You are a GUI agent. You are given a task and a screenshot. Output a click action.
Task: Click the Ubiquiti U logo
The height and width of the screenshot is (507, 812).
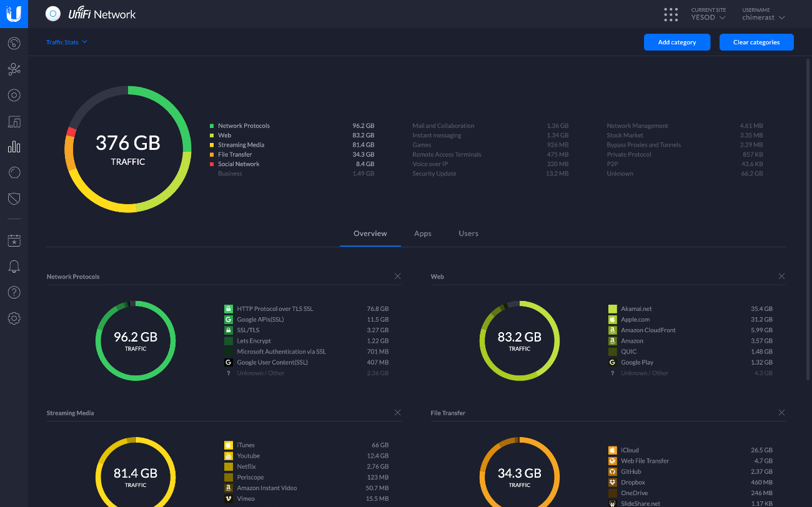click(x=14, y=14)
